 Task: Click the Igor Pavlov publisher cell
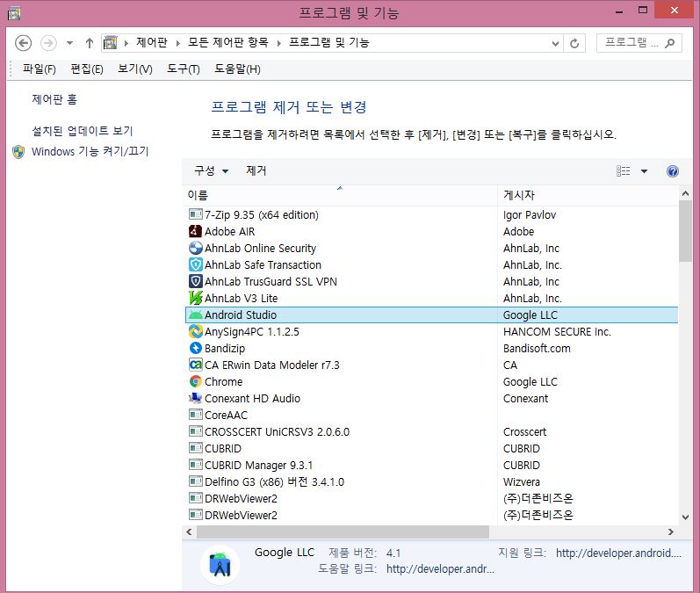tap(530, 215)
